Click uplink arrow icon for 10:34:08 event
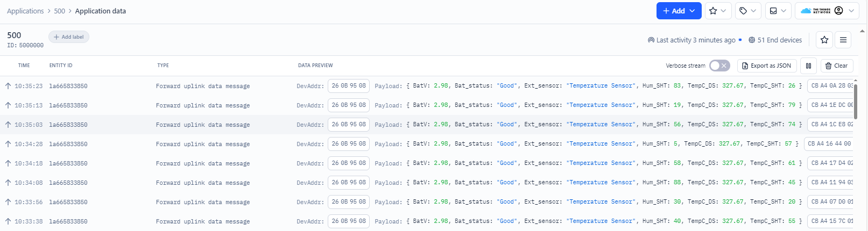Image resolution: width=868 pixels, height=231 pixels. tap(8, 183)
